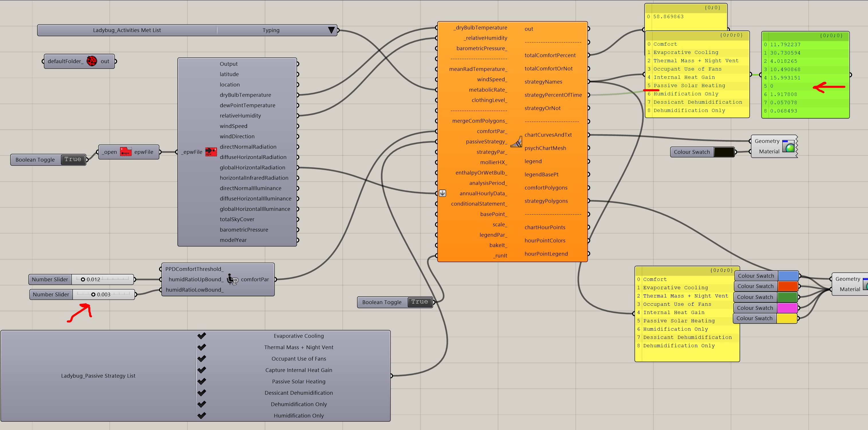The height and width of the screenshot is (430, 868).
Task: Open the Activities Met List dropdown arrow
Action: coord(331,30)
